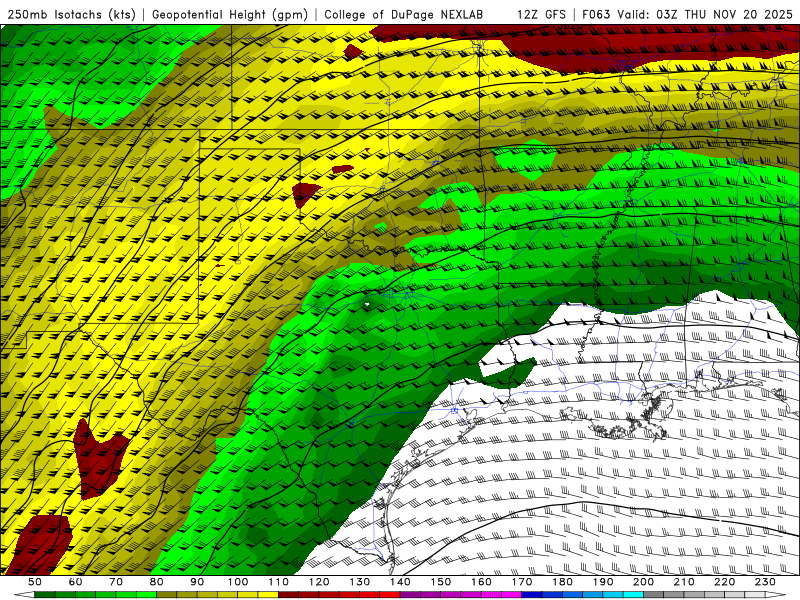This screenshot has width=800, height=600.
Task: Click the 60 label on the color scale
Action: [76, 582]
